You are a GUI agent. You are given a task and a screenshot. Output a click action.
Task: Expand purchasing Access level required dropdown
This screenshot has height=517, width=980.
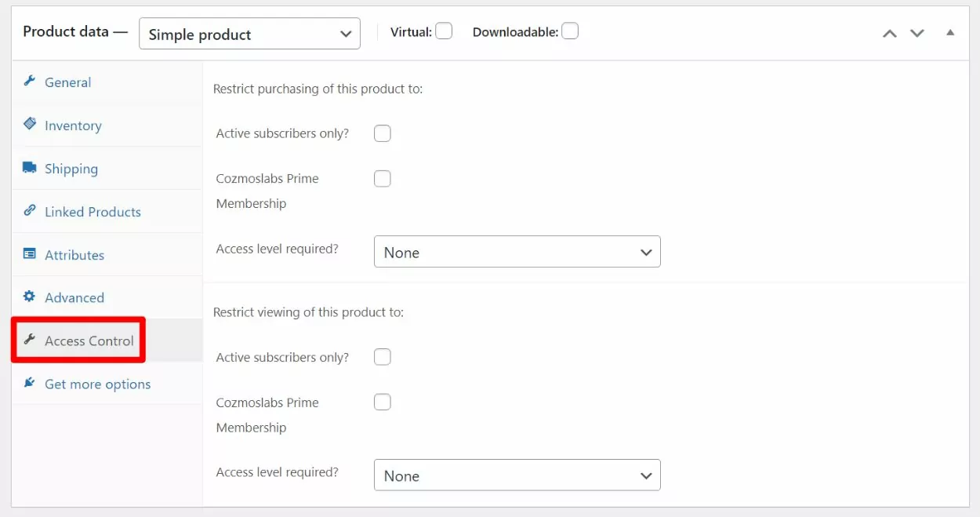click(517, 252)
